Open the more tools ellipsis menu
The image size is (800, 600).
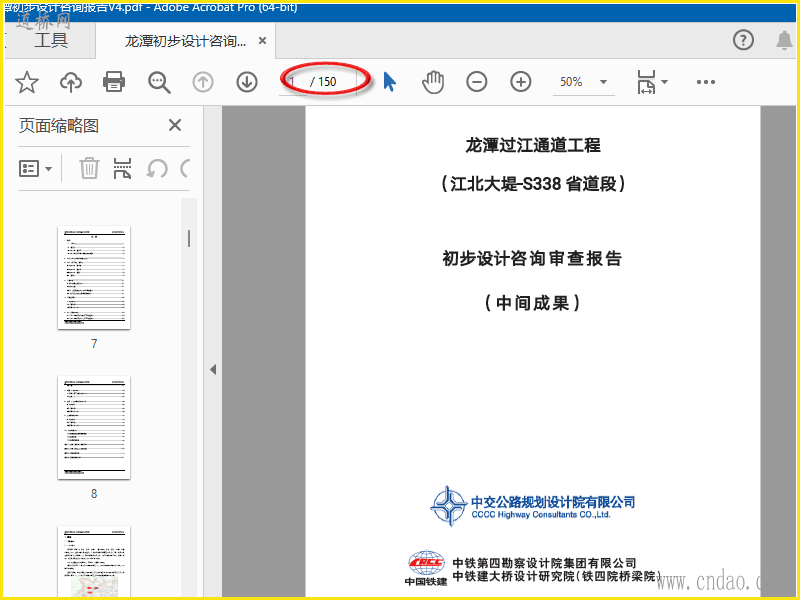tap(706, 82)
